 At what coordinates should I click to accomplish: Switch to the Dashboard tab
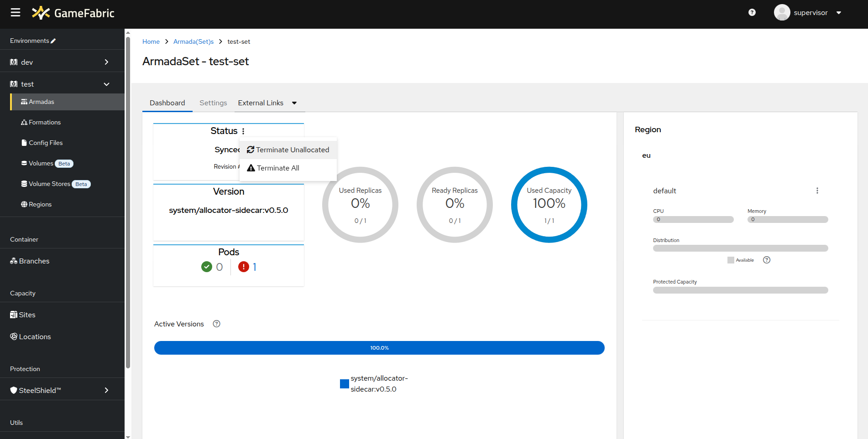[x=167, y=103]
